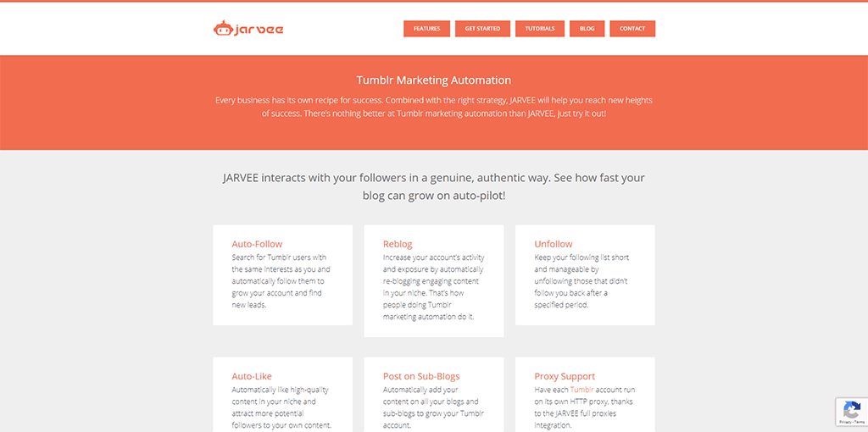The image size is (868, 432).
Task: Select the Unfollow card heading
Action: click(x=553, y=244)
